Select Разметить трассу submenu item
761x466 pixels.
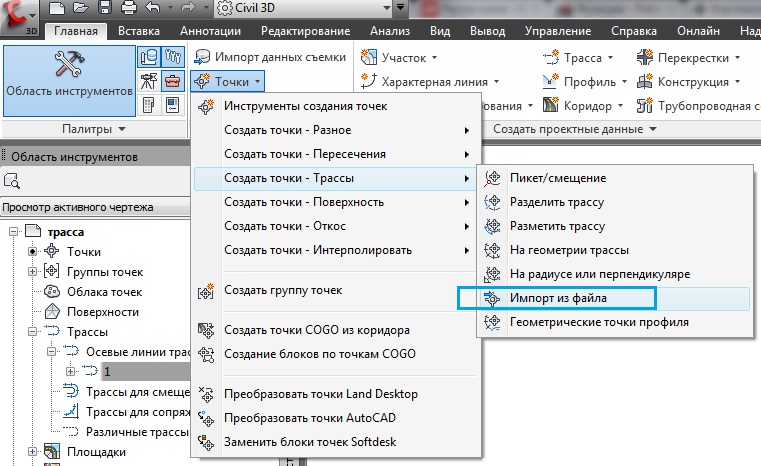coord(615,226)
